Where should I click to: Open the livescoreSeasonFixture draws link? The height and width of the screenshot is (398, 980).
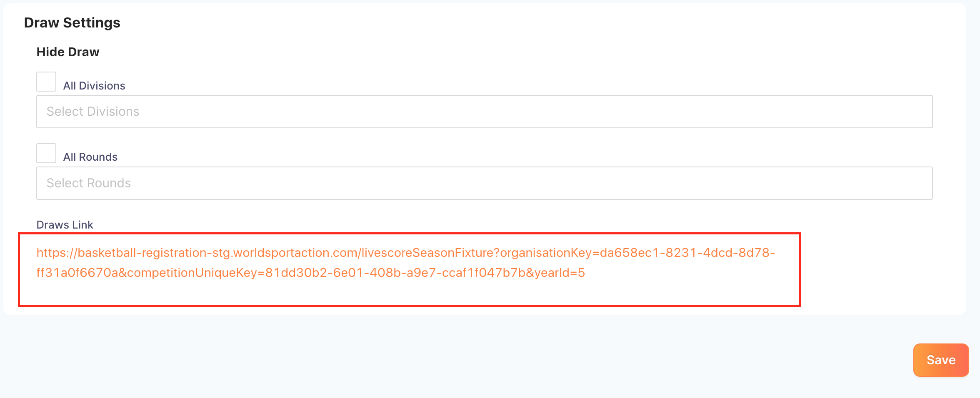(x=406, y=263)
